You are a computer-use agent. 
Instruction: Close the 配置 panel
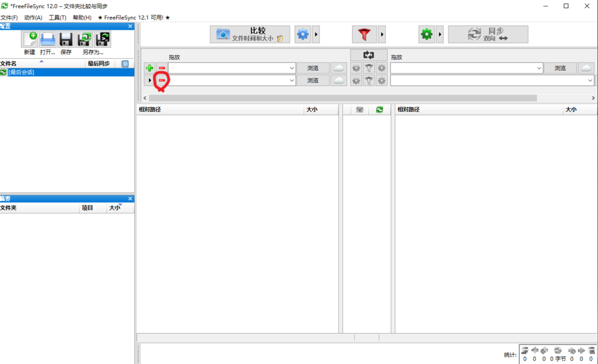pyautogui.click(x=130, y=26)
